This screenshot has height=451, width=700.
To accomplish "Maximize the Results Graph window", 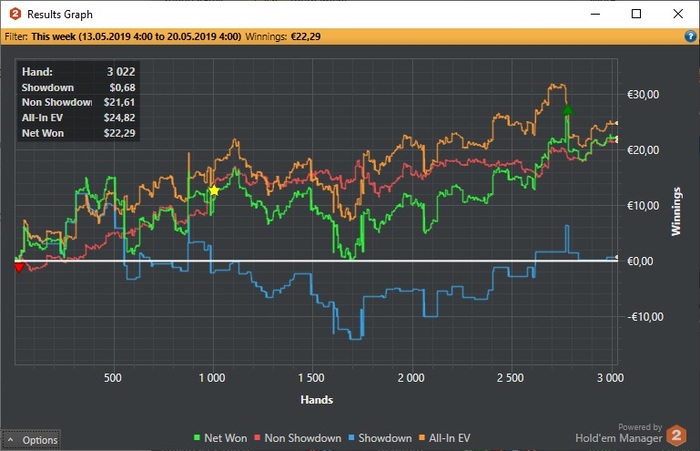I will click(x=636, y=14).
